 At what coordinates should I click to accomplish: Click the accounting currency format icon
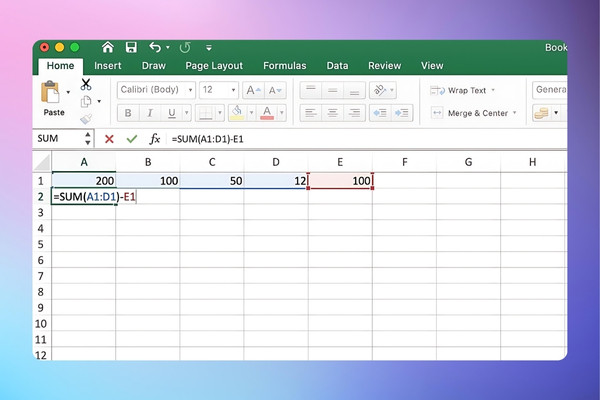coord(541,113)
